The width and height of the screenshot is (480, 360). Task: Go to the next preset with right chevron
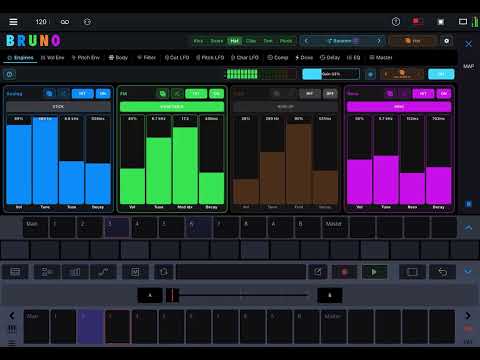click(379, 41)
